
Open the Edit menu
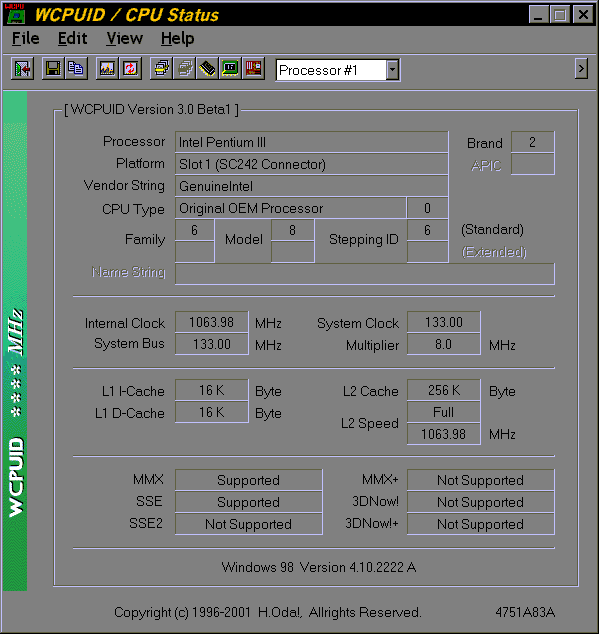pyautogui.click(x=72, y=38)
